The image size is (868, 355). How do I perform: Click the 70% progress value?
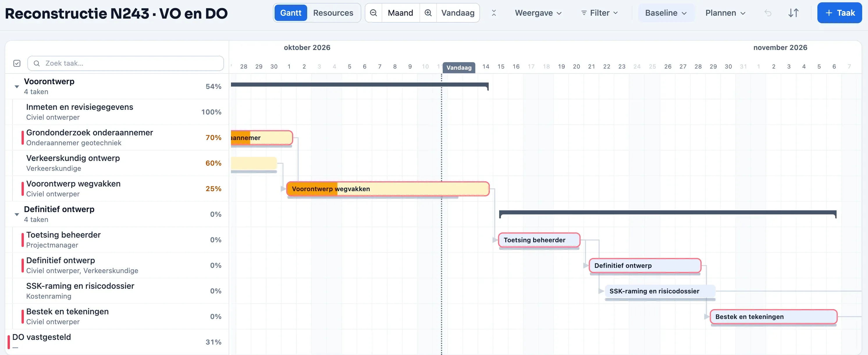coord(213,138)
